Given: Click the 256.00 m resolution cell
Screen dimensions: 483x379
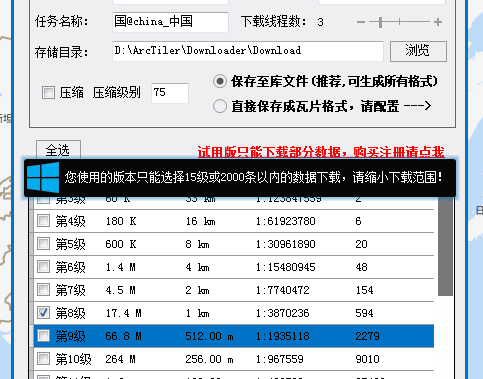Looking at the screenshot, I should [209, 359].
